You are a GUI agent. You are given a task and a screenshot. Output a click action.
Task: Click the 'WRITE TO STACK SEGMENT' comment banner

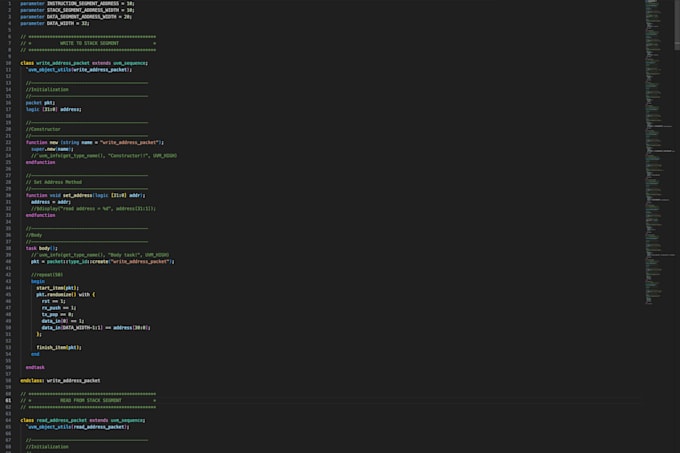(x=89, y=43)
